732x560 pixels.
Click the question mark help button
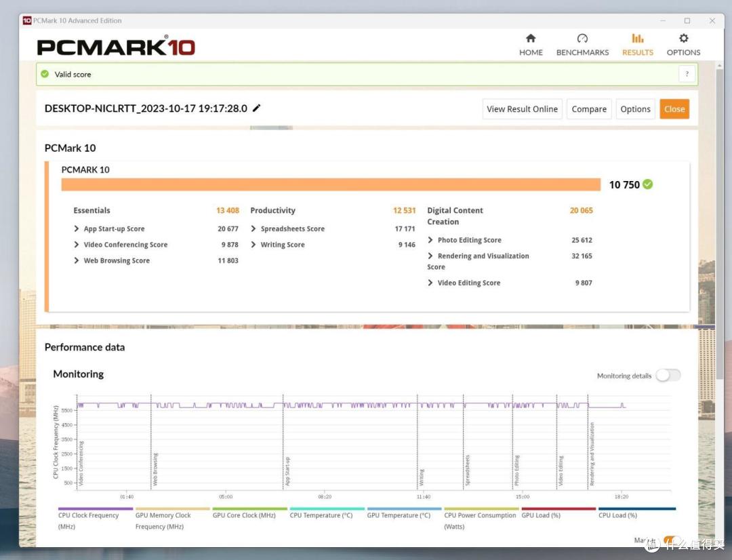(x=687, y=74)
